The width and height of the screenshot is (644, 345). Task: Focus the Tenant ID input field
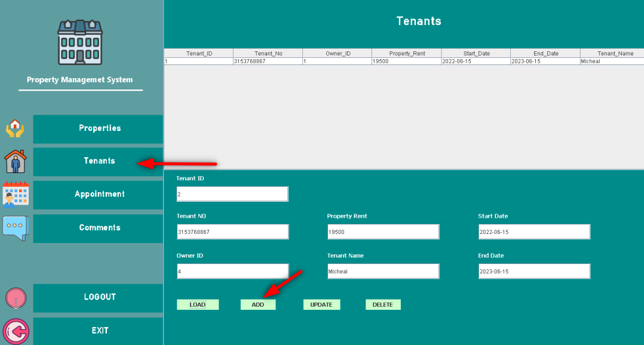pos(232,194)
